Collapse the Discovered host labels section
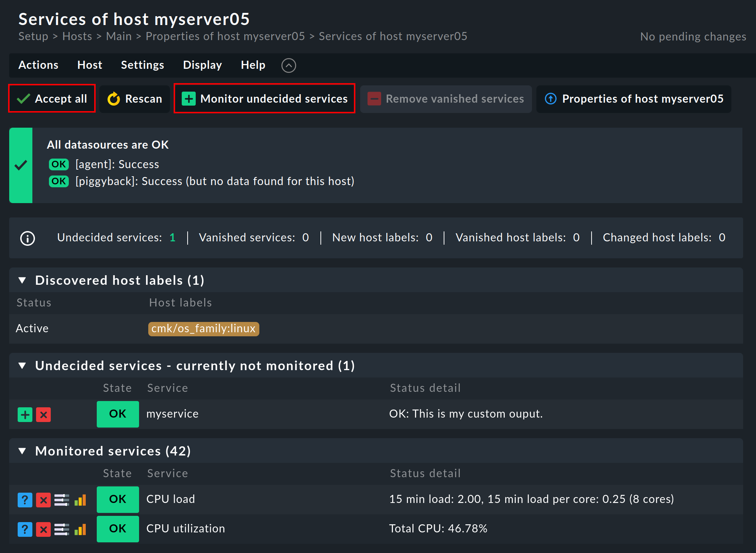This screenshot has height=553, width=756. click(x=22, y=280)
